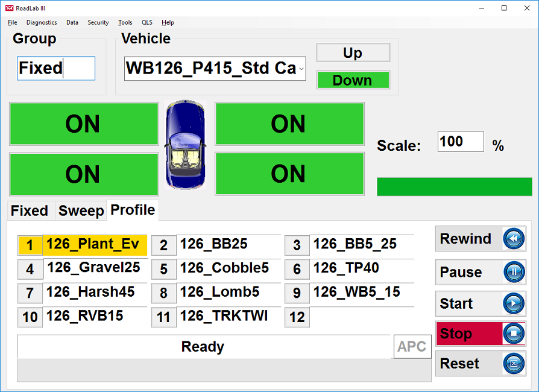This screenshot has width=539, height=392.
Task: Click the green scale progress bar
Action: click(x=454, y=187)
